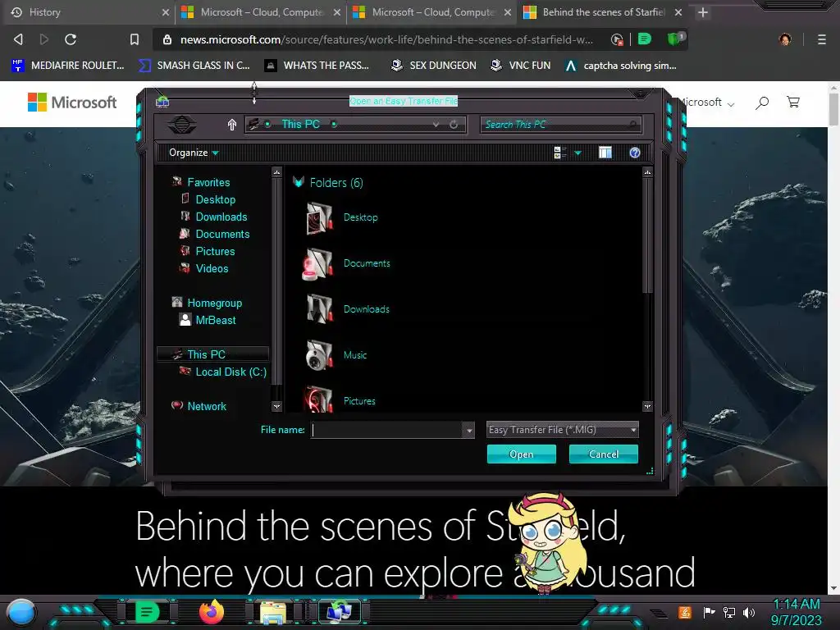
Task: Click the Cancel button
Action: (603, 454)
